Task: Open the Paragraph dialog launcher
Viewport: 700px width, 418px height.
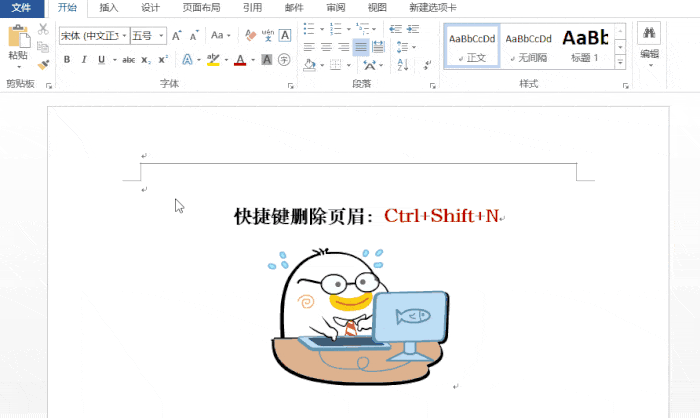Action: [433, 86]
